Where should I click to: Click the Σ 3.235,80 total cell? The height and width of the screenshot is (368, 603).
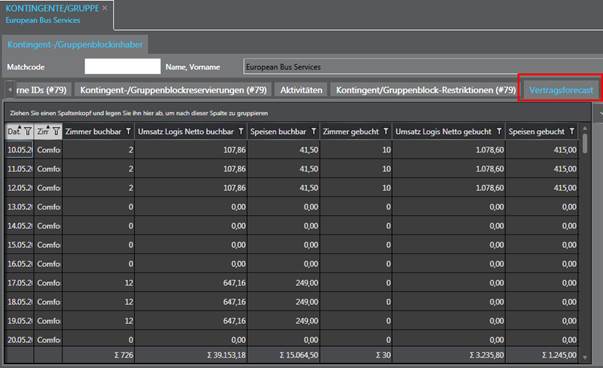(x=449, y=355)
